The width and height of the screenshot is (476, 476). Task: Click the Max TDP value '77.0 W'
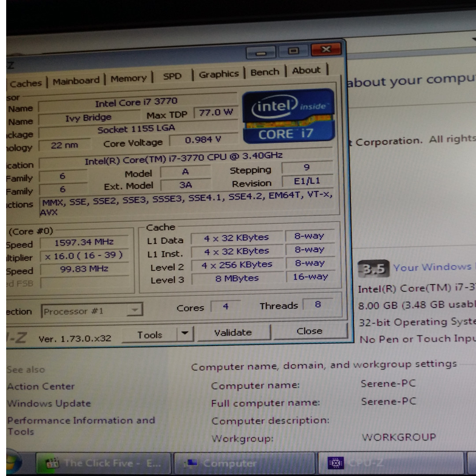click(216, 113)
